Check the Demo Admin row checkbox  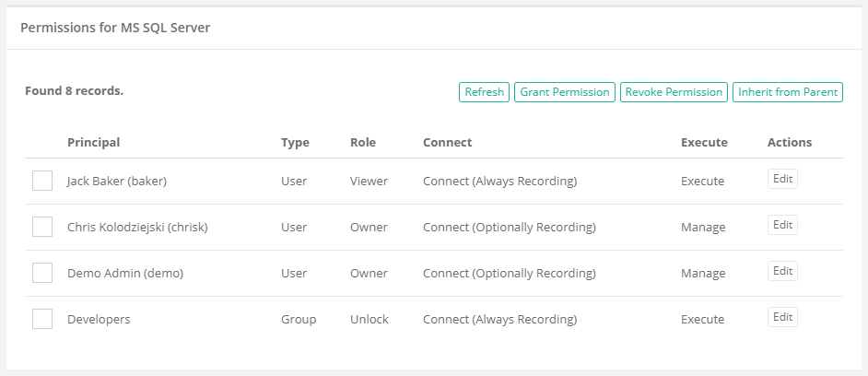[x=42, y=273]
